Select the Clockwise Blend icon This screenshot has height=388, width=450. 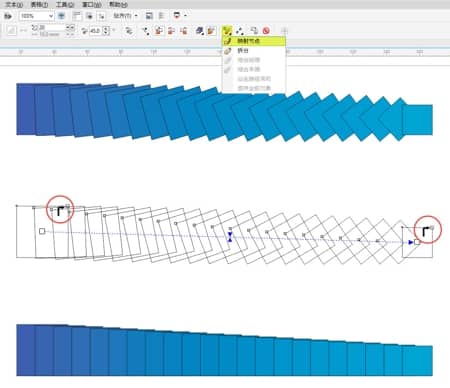pyautogui.click(x=171, y=31)
